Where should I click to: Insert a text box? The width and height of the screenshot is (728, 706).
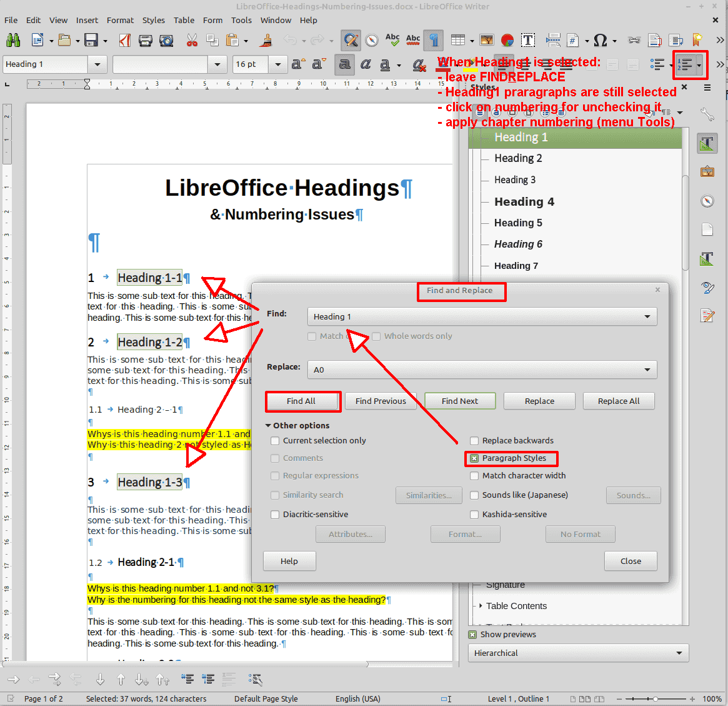(x=528, y=40)
